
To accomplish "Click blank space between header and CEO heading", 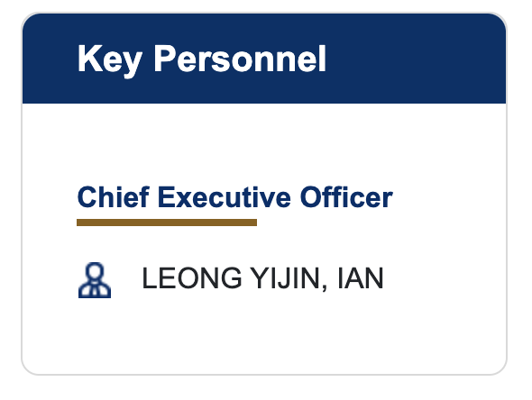I will point(264,142).
